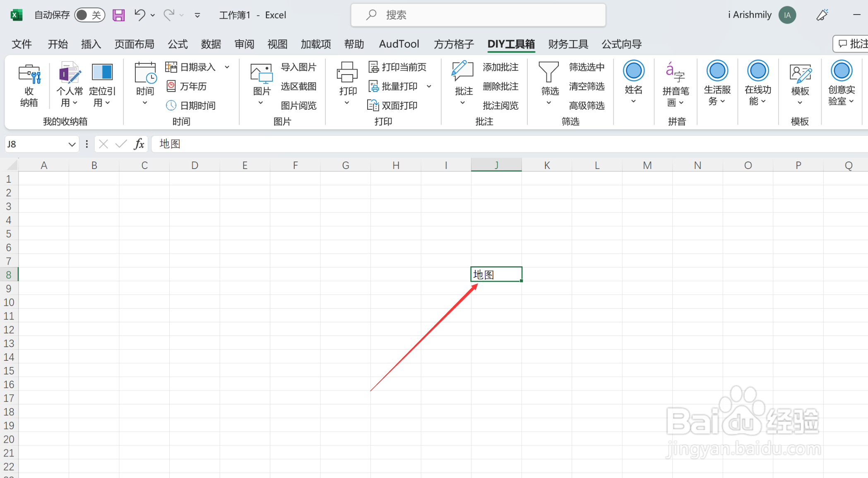The image size is (868, 478).
Task: Click 导入图片
Action: pos(298,67)
